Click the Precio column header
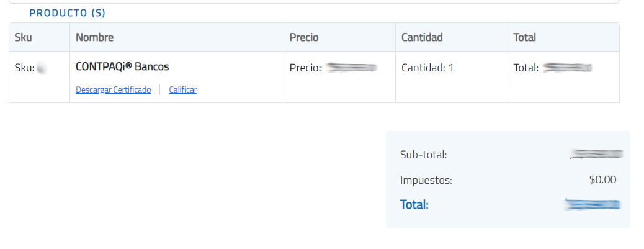The width and height of the screenshot is (644, 249). click(304, 37)
